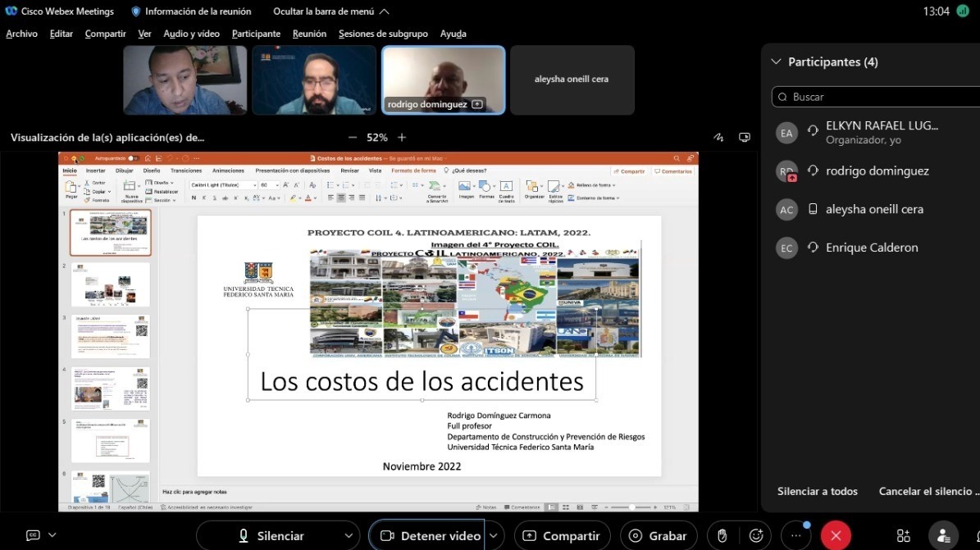Select slide 4 thumbnail in PowerPoint
Viewport: 980px width, 550px height.
tap(111, 389)
